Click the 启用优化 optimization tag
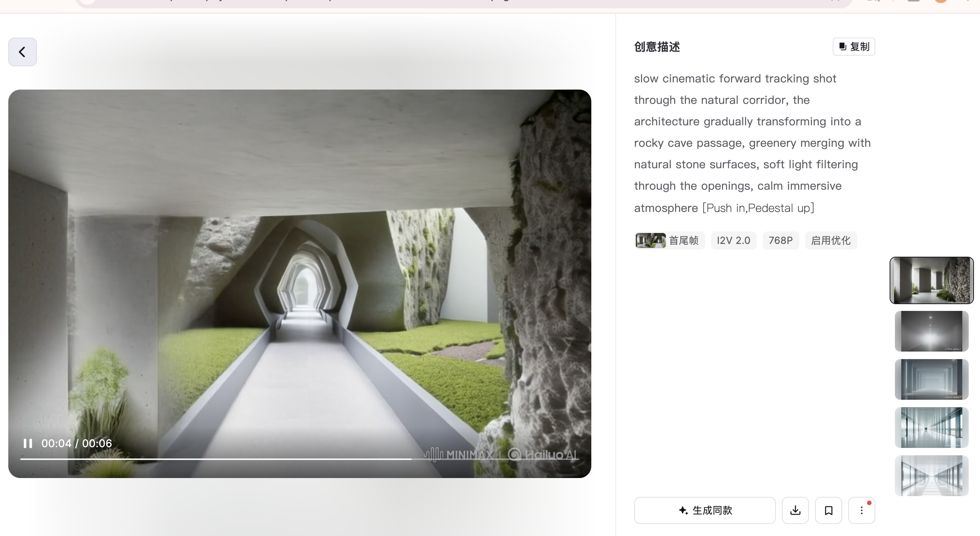980x536 pixels. [830, 240]
